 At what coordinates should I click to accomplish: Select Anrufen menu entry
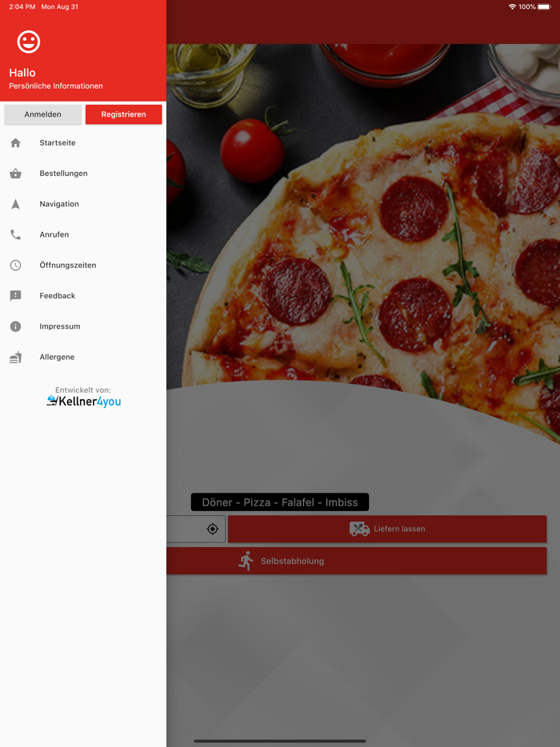(x=83, y=234)
